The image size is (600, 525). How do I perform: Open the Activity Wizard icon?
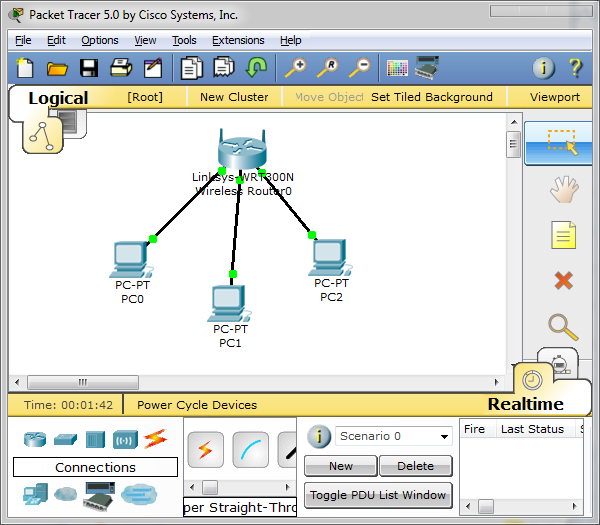coord(153,68)
